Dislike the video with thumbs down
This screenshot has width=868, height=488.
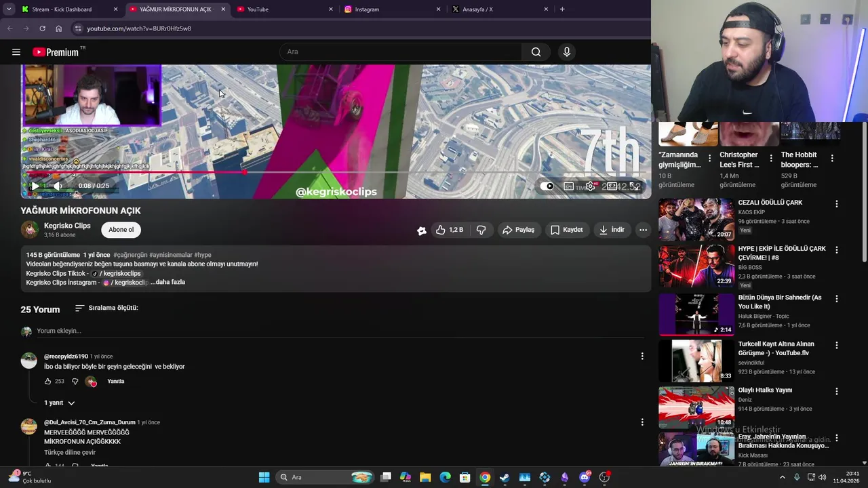481,230
